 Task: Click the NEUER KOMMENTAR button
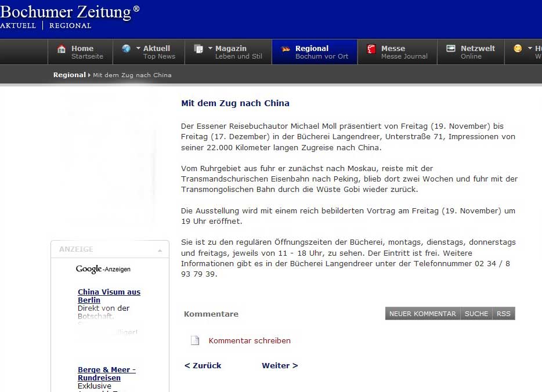tap(422, 314)
